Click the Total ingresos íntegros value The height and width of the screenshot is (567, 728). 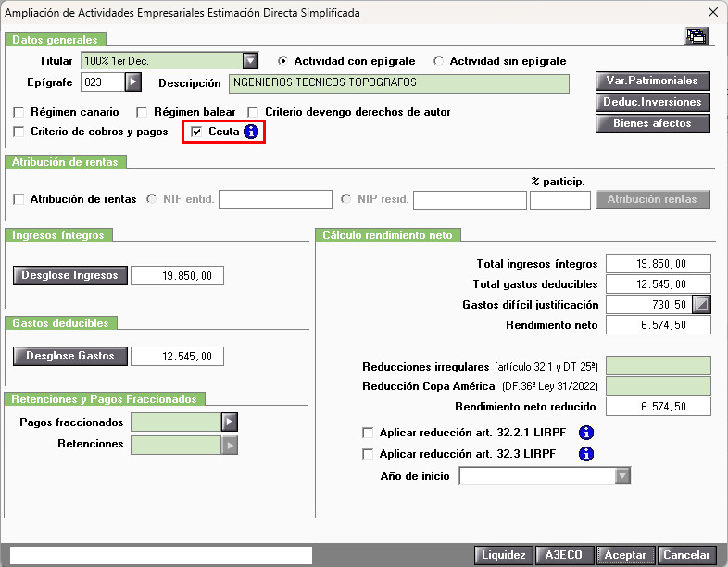click(659, 264)
